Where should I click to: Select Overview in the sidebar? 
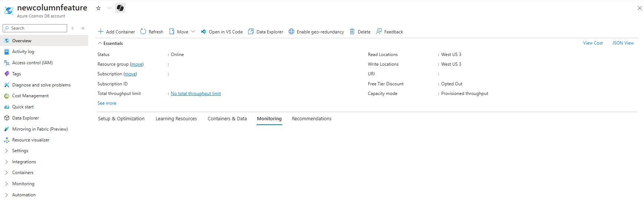pyautogui.click(x=44, y=41)
